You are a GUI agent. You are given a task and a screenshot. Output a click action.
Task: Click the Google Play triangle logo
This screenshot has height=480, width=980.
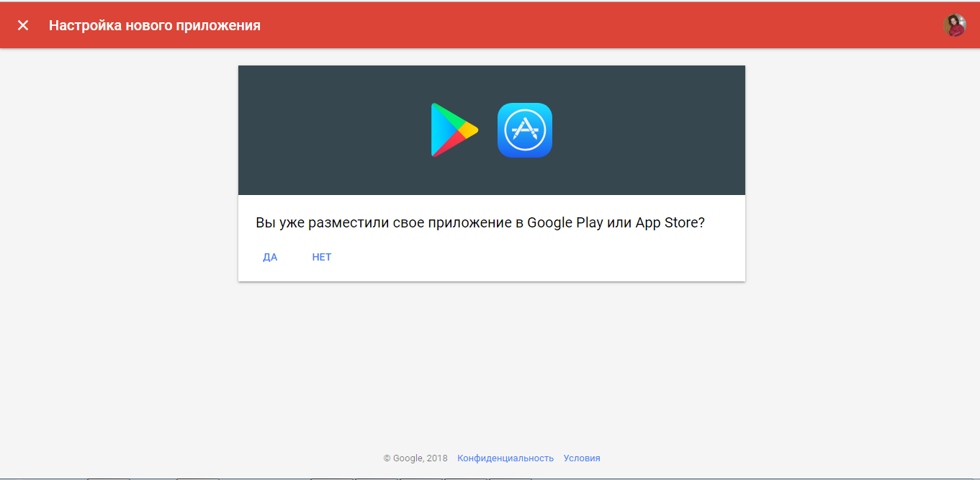[x=454, y=130]
